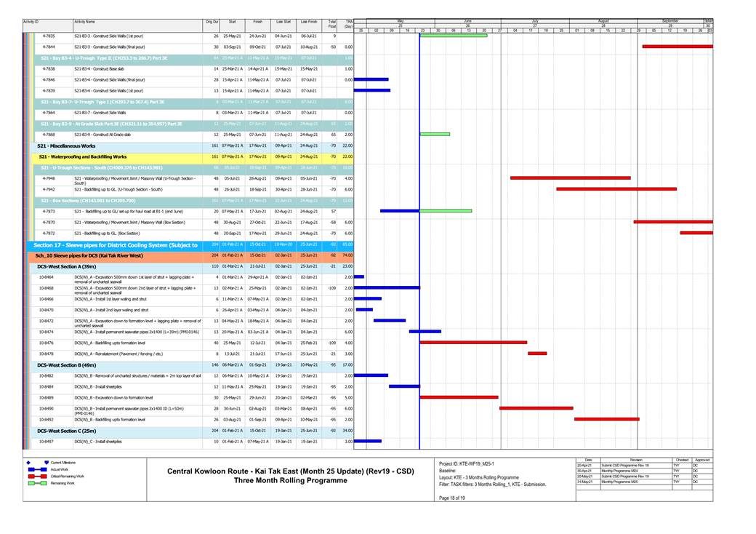Click the green Remaining Work legend bar
The height and width of the screenshot is (534, 756).
(x=36, y=483)
